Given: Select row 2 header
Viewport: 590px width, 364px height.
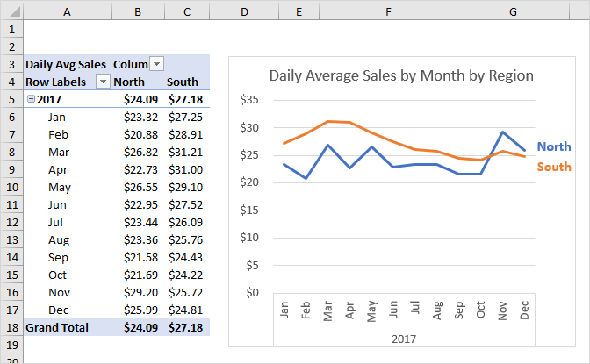Looking at the screenshot, I should point(11,46).
